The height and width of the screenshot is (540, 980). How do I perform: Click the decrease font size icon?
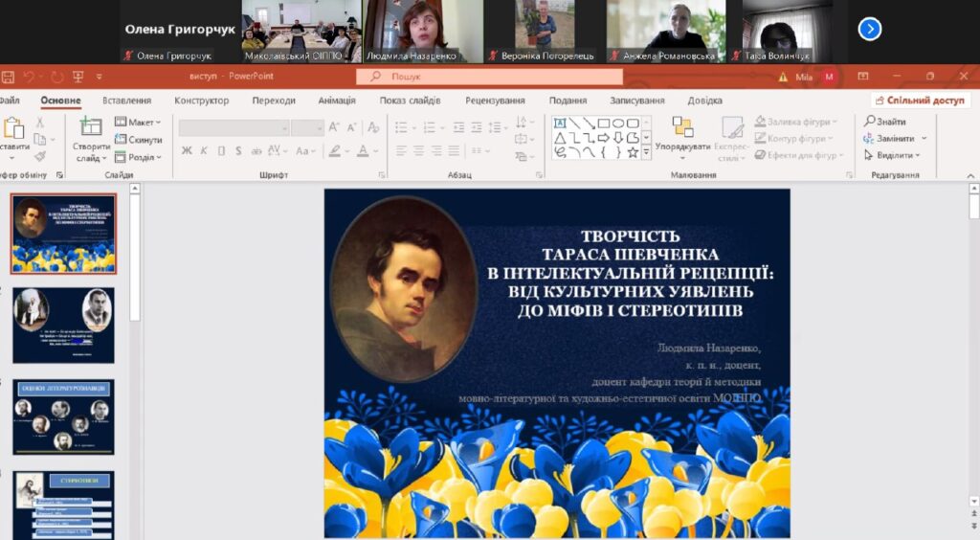pyautogui.click(x=352, y=127)
